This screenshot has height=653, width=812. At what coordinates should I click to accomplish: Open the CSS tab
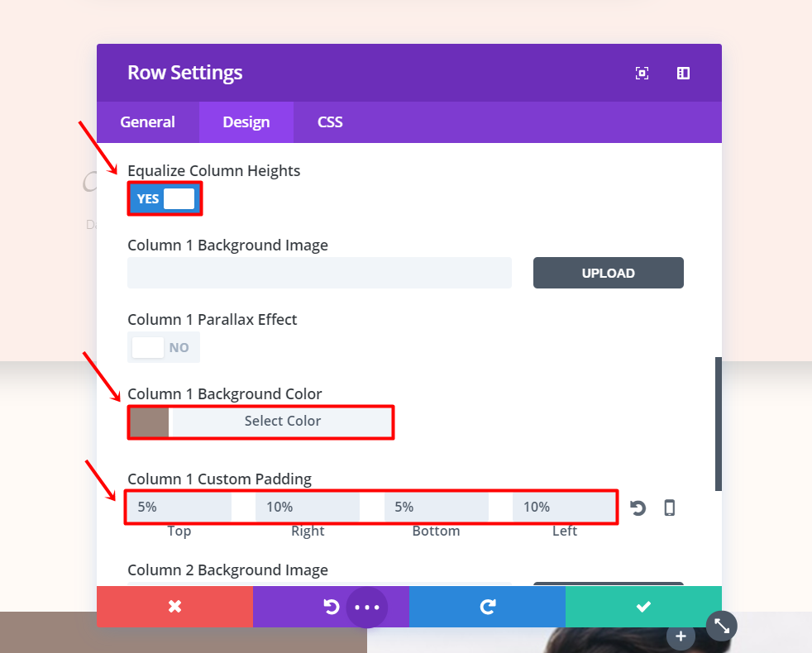[330, 122]
